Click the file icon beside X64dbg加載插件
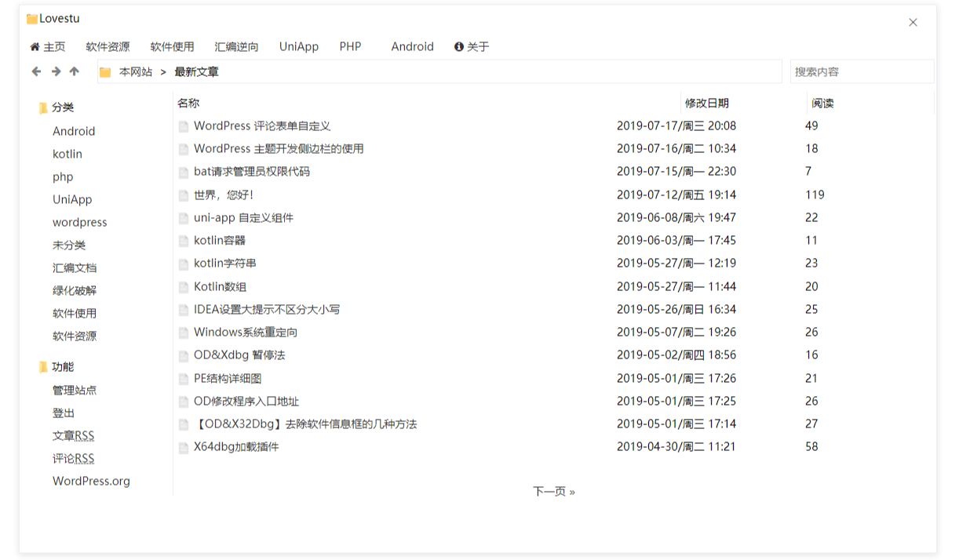 tap(184, 447)
